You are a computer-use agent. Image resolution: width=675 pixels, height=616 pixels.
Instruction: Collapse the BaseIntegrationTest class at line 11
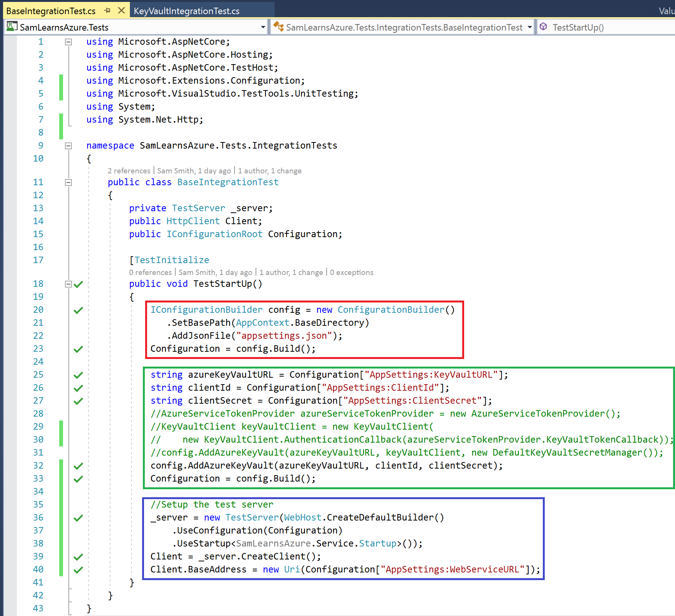point(68,183)
